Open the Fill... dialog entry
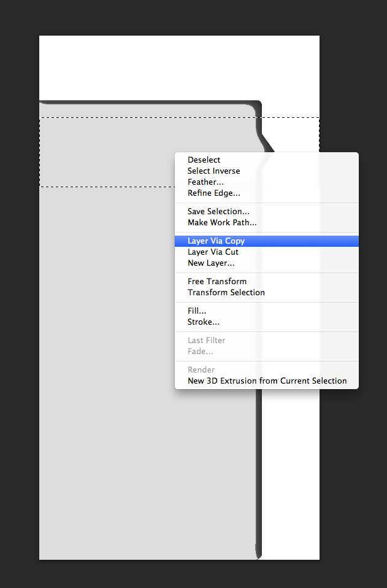This screenshot has width=387, height=588. [267, 311]
